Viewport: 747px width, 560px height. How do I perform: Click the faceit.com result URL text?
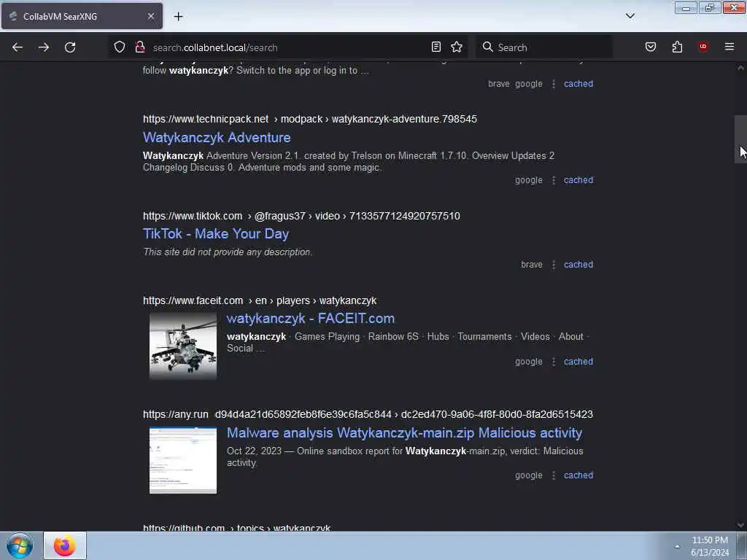(260, 301)
